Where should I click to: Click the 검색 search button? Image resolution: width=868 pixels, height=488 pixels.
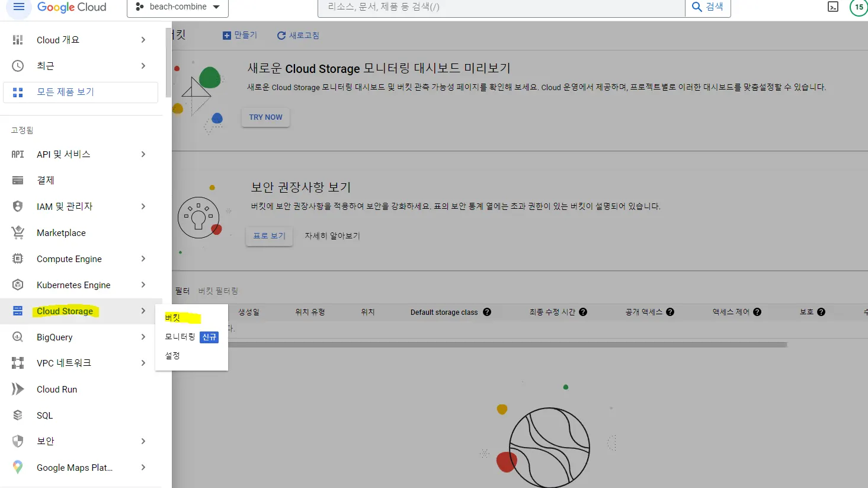[x=708, y=7]
